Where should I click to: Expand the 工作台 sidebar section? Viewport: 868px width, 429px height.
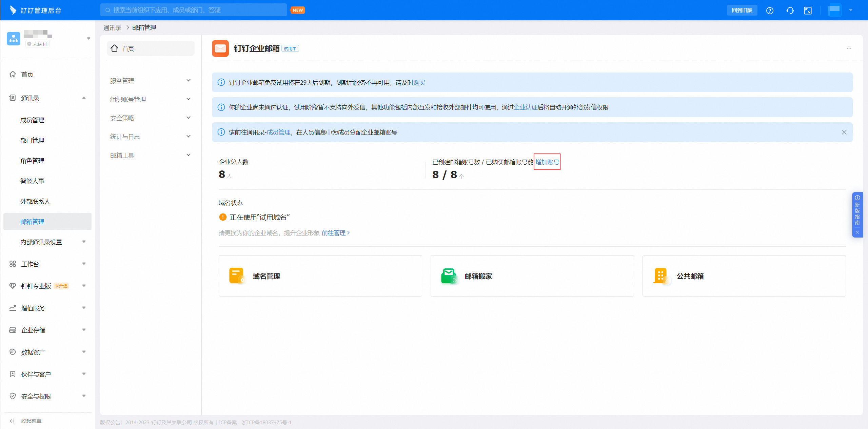[x=84, y=264]
